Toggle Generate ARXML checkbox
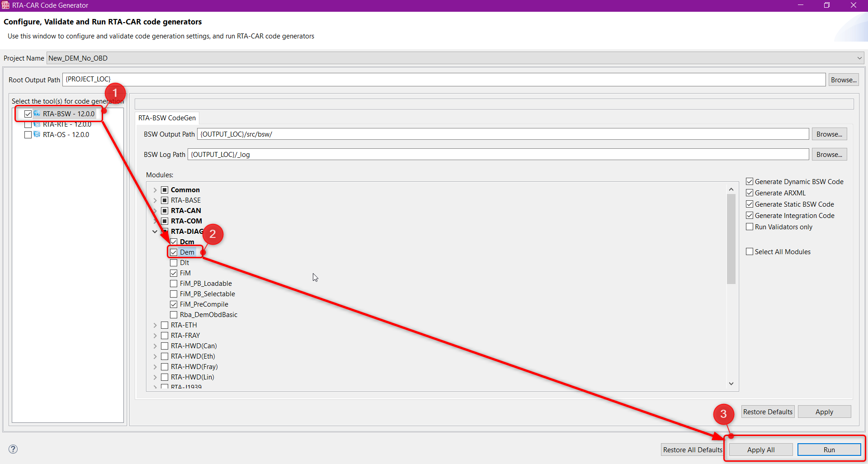 (x=750, y=193)
